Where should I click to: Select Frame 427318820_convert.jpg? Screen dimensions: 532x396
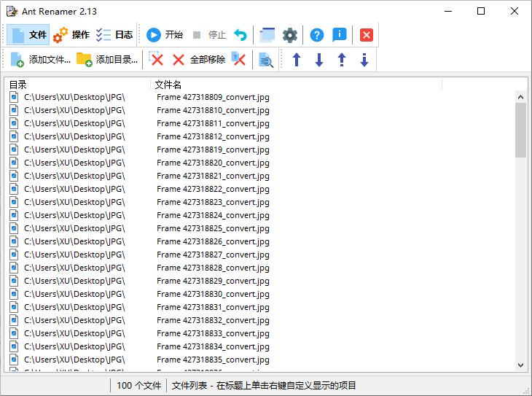click(x=213, y=163)
